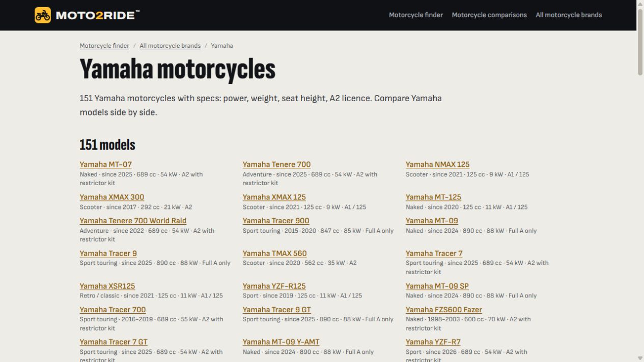View the Yamaha Tracer 700 page
The width and height of the screenshot is (644, 362).
click(113, 310)
